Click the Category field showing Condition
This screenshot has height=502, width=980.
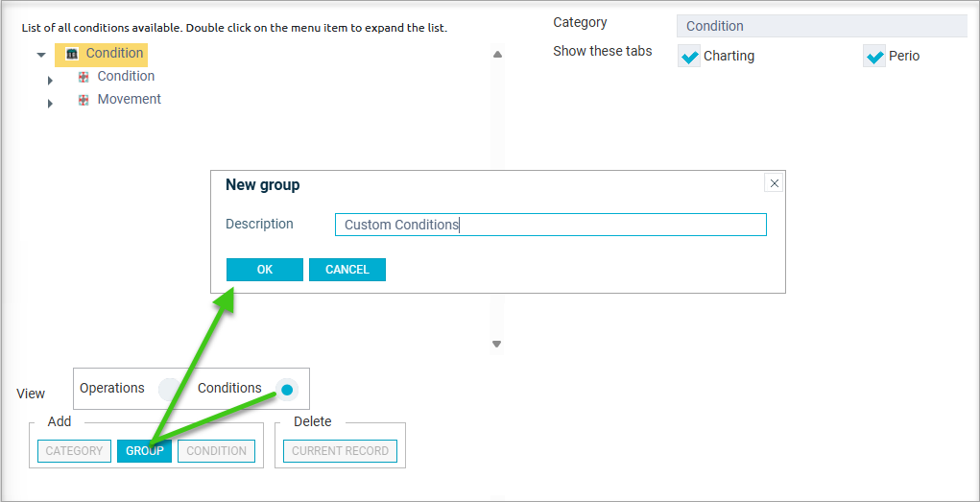(822, 26)
